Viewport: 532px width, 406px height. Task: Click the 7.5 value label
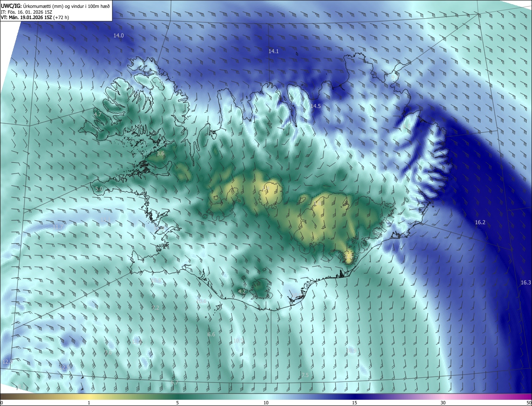pos(305,375)
